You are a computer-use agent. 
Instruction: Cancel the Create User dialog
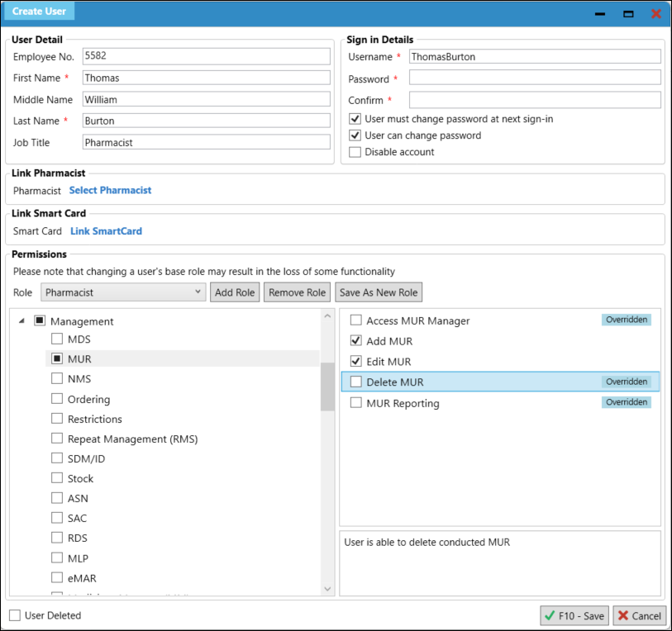[640, 615]
